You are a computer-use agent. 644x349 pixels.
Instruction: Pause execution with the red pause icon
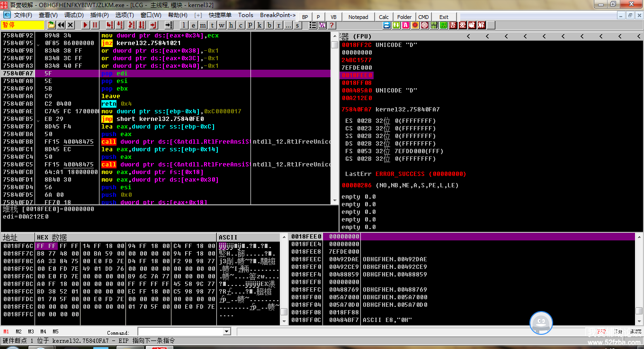(x=95, y=25)
